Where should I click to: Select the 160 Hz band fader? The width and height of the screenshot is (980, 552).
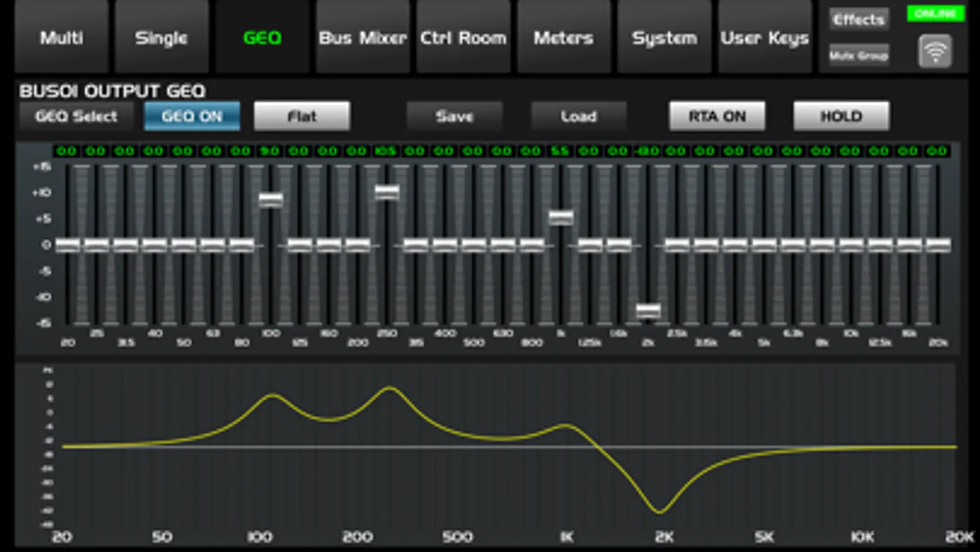tap(329, 245)
